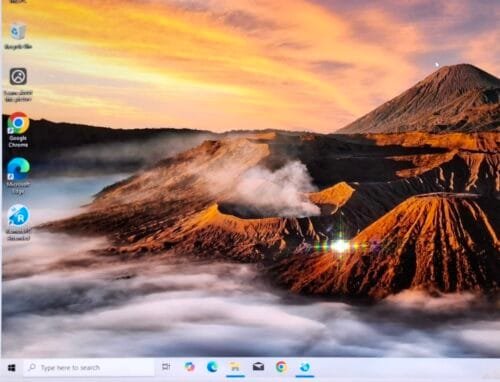Select the dark speedometer desktop shortcut

pyautogui.click(x=18, y=84)
